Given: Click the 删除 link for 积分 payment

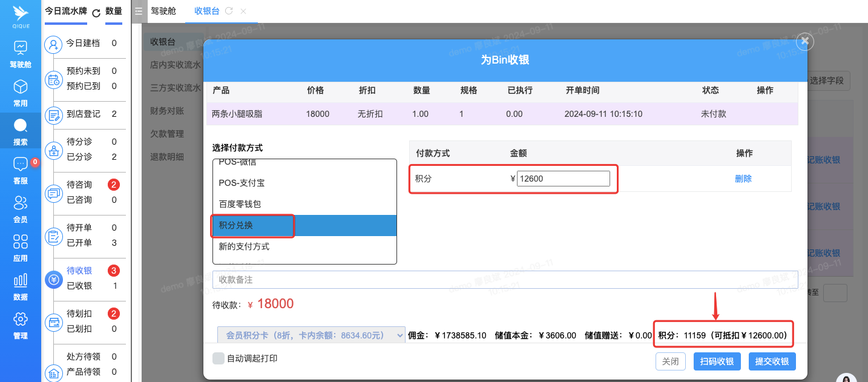Looking at the screenshot, I should click(x=743, y=179).
